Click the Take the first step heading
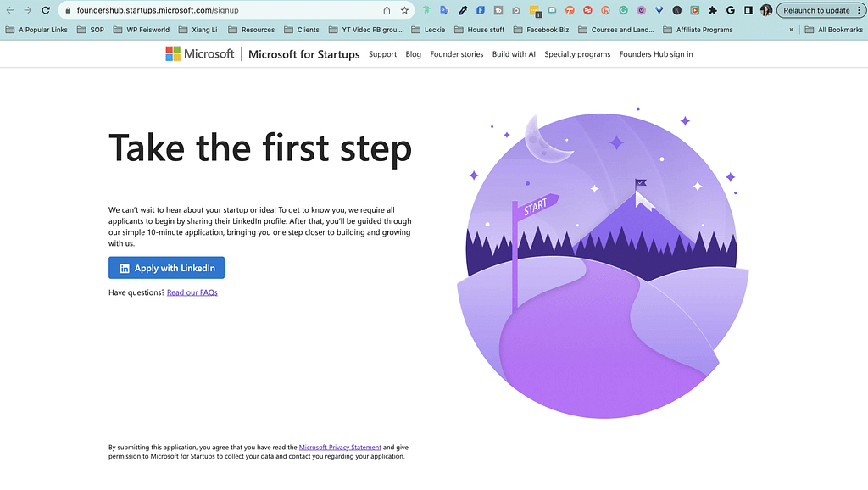The height and width of the screenshot is (490, 868). [260, 148]
